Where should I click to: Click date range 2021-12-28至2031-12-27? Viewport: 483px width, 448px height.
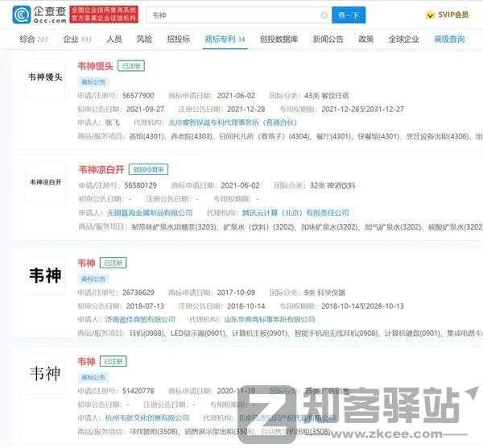pos(362,109)
